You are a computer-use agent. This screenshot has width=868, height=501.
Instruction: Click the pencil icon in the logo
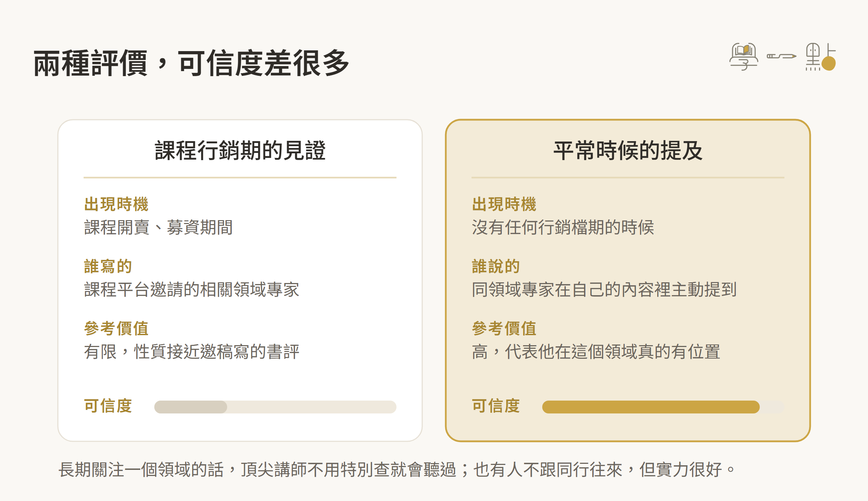tap(782, 56)
